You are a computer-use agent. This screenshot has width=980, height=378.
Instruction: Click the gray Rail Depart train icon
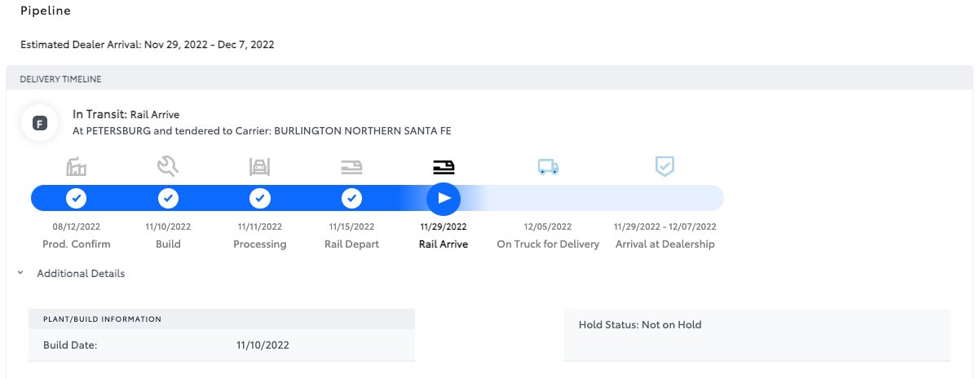351,167
